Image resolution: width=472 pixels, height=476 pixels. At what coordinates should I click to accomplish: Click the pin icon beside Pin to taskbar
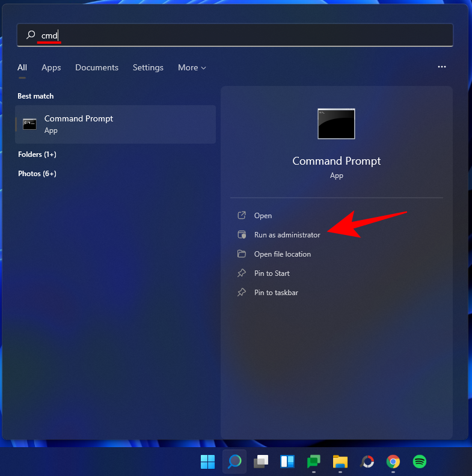242,292
